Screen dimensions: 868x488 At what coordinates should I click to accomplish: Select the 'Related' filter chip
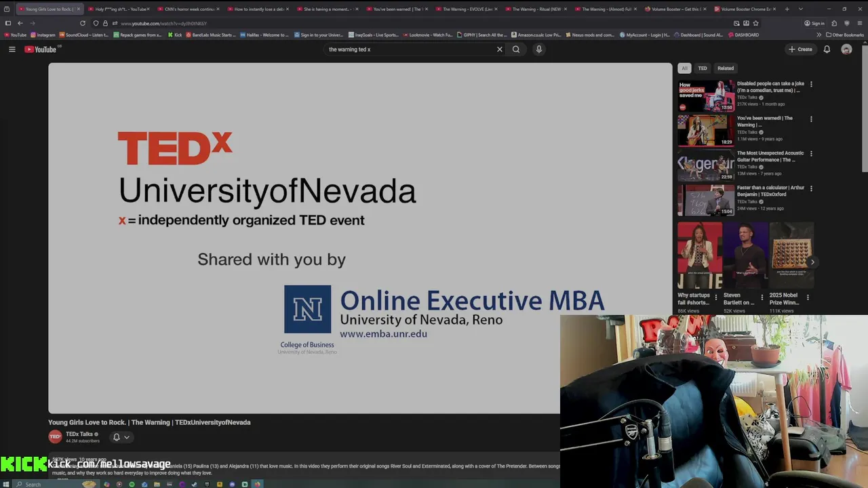click(x=726, y=68)
